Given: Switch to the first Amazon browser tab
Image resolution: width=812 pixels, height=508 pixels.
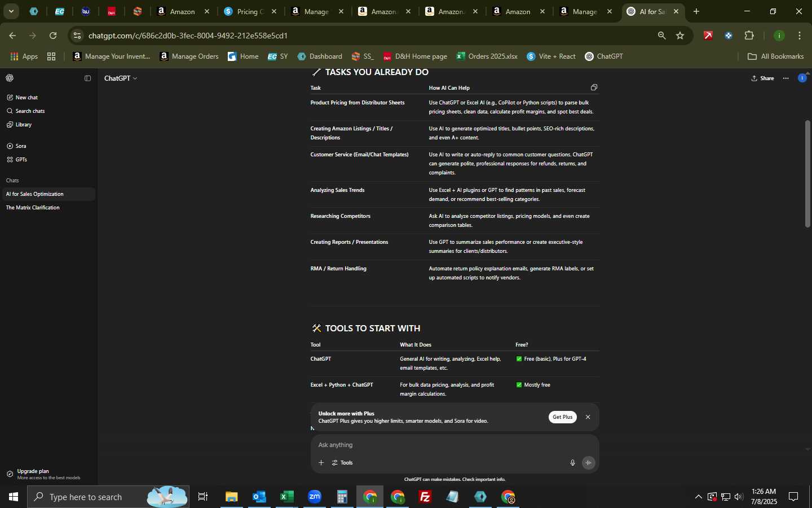Looking at the screenshot, I should pyautogui.click(x=183, y=11).
